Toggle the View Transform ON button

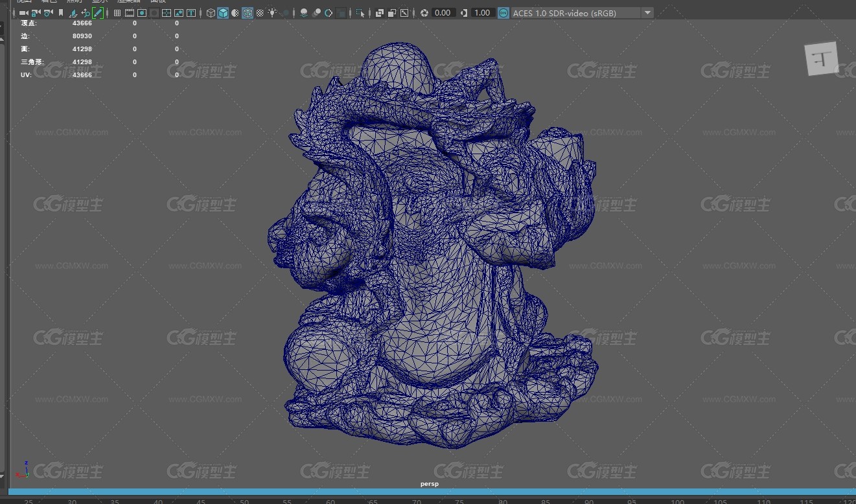[503, 13]
